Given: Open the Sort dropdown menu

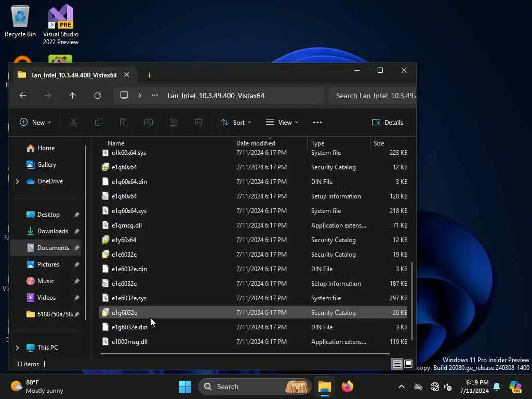Looking at the screenshot, I should (x=236, y=123).
